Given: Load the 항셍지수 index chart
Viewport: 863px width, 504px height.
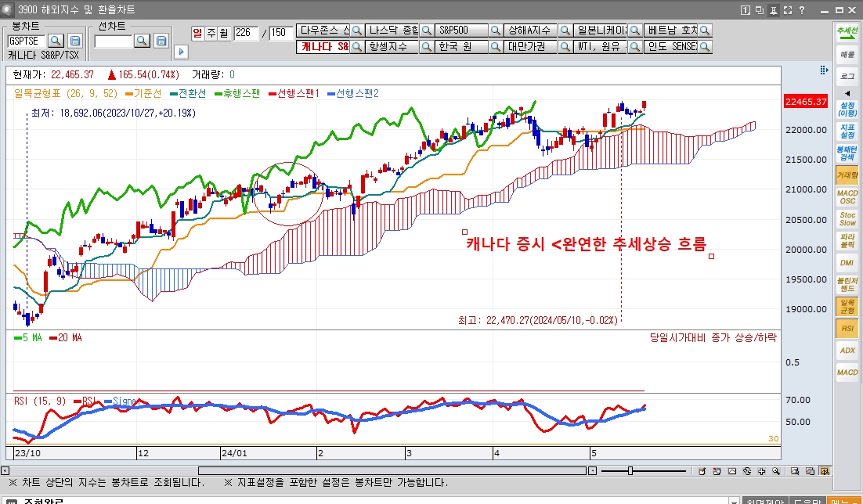Looking at the screenshot, I should (392, 47).
